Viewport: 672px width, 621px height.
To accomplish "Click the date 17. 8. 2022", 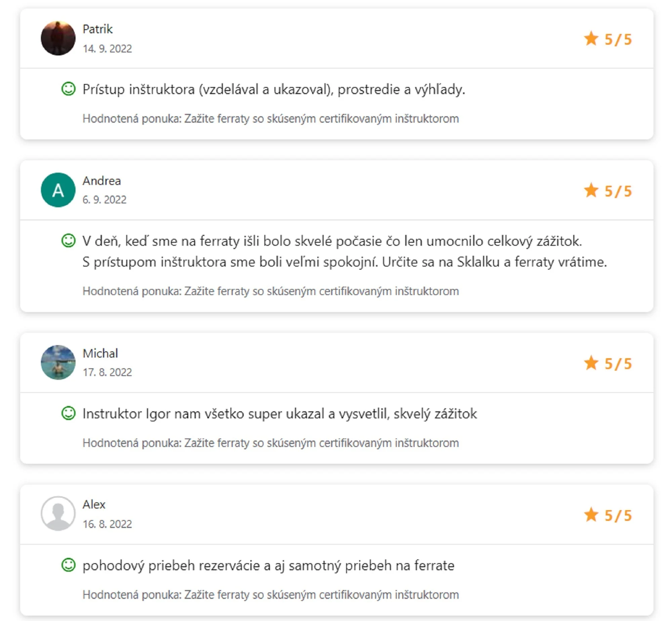I will point(107,372).
